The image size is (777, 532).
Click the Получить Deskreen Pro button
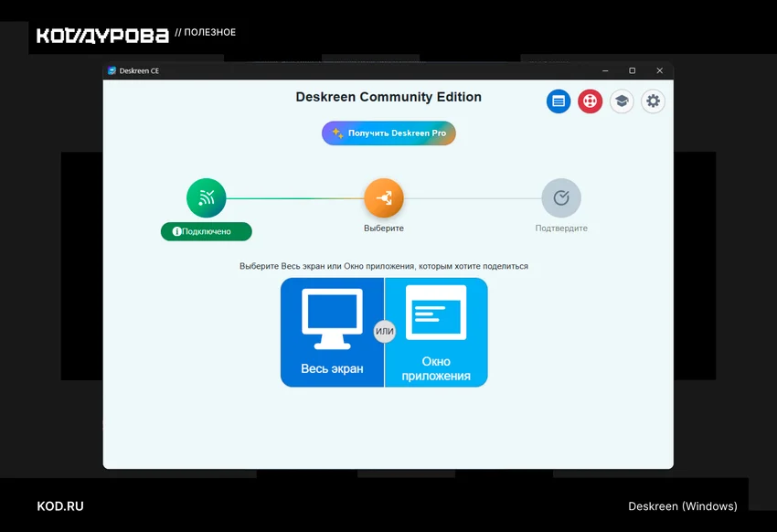click(x=388, y=133)
